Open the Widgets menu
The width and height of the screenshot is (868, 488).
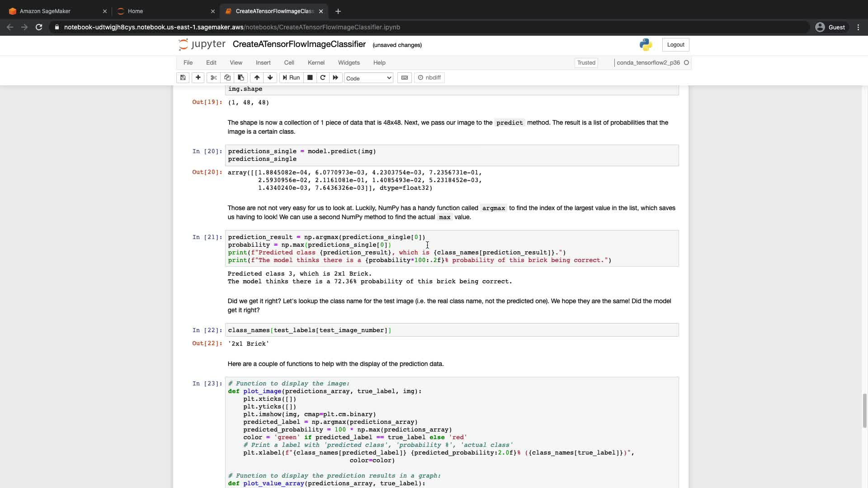pos(349,63)
